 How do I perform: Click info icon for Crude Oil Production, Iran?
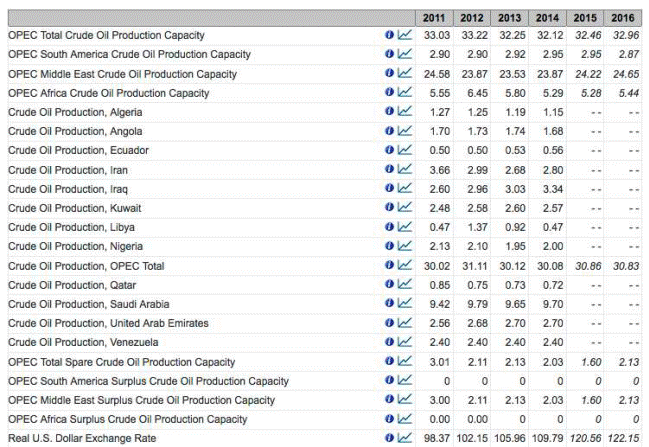(389, 169)
